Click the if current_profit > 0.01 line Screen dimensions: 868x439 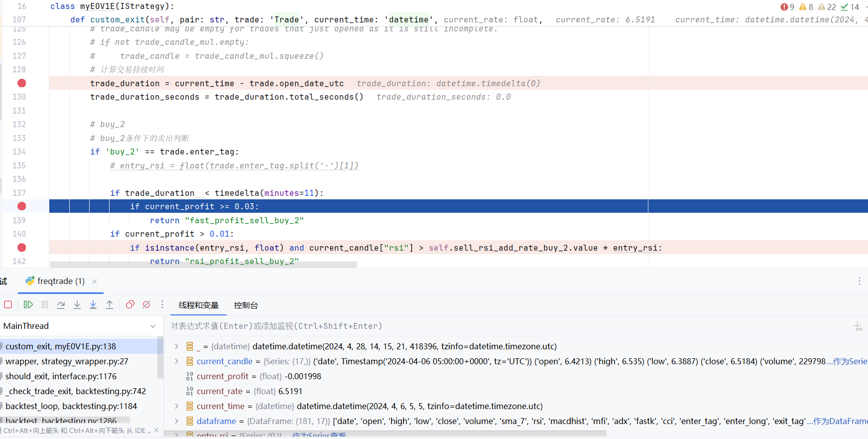(172, 234)
